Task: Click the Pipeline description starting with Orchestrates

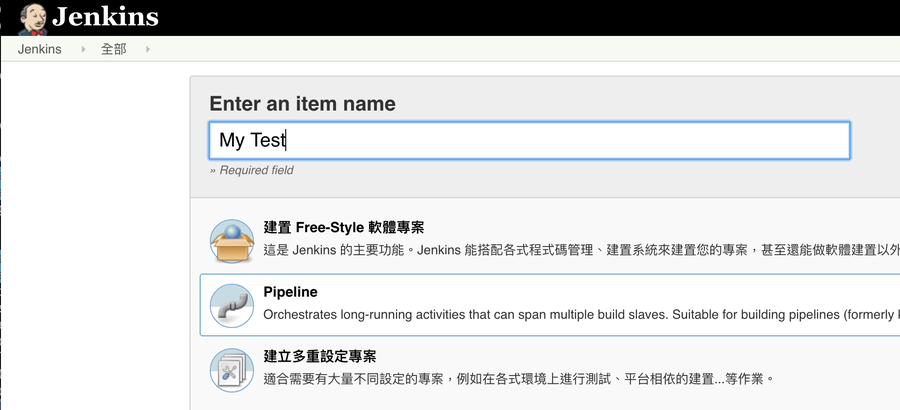Action: point(581,315)
